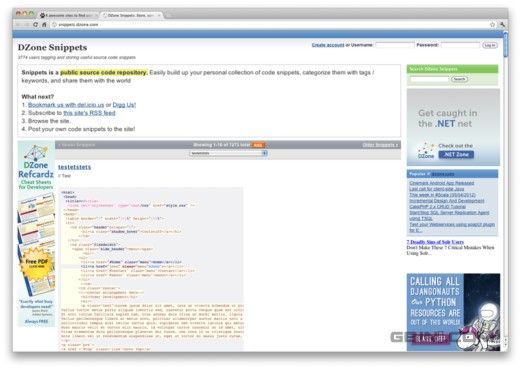Reload the page with the refresh icon
Image resolution: width=520 pixels, height=369 pixels.
coord(35,25)
